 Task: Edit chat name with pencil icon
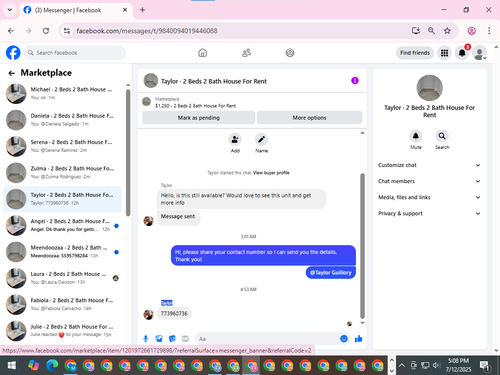click(x=261, y=139)
